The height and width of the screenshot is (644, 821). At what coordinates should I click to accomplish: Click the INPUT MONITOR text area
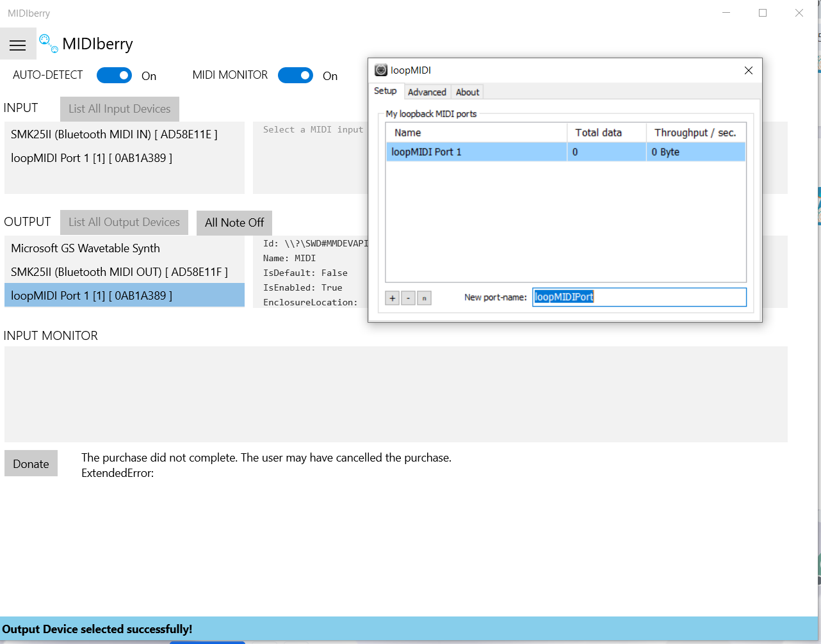(396, 394)
